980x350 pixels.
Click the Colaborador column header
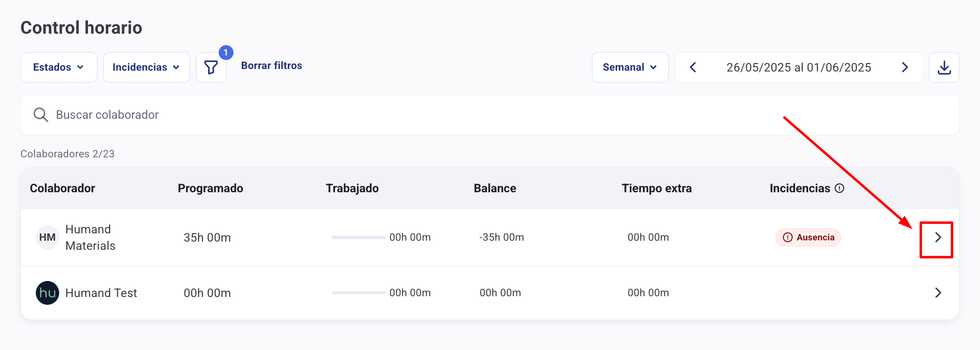point(62,188)
